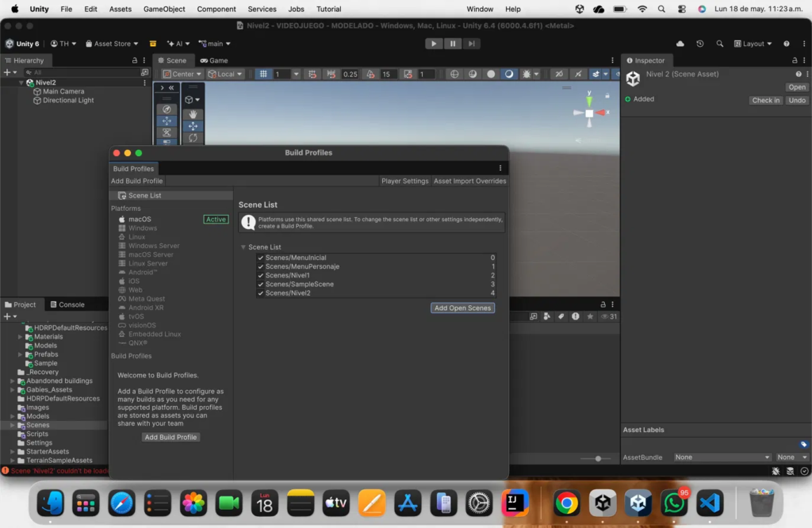Click the favorites star icon in Project panel
Viewport: 812px width, 528px height.
[590, 316]
